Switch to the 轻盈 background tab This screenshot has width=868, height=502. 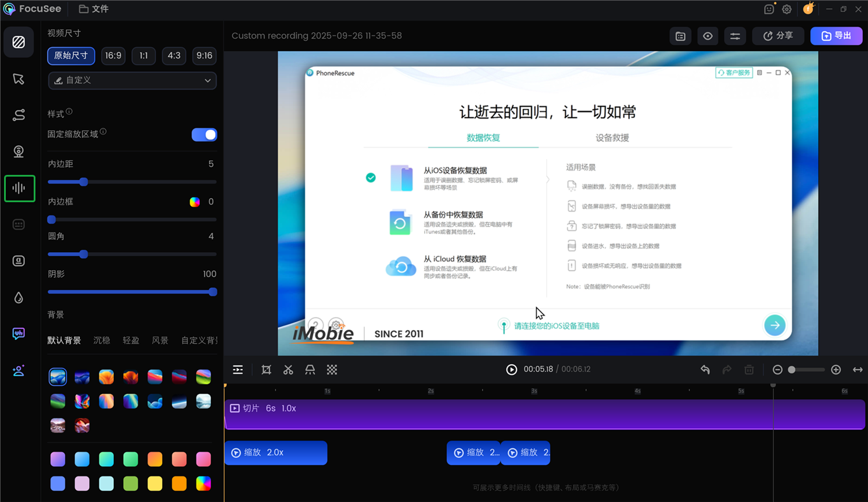[131, 340]
